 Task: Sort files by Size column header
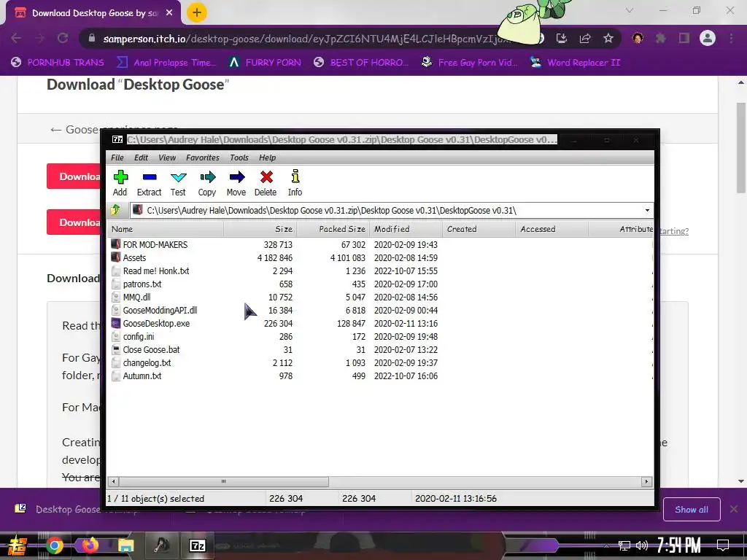pos(260,229)
